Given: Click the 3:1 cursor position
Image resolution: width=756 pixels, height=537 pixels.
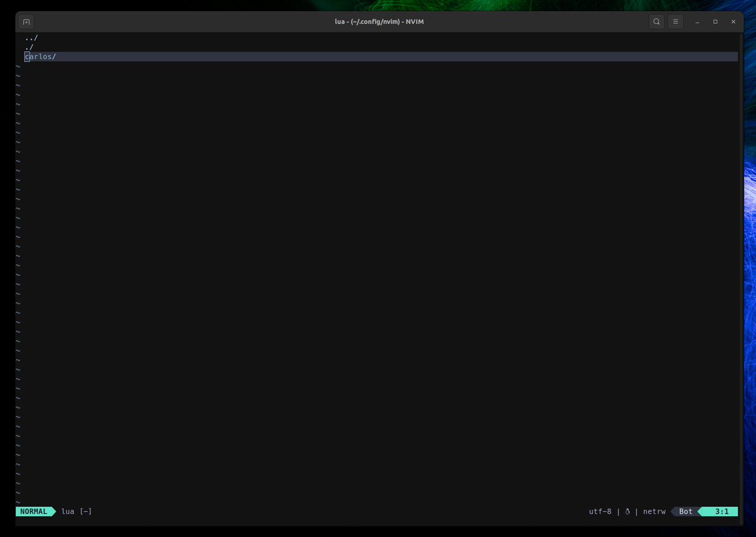Looking at the screenshot, I should [722, 511].
